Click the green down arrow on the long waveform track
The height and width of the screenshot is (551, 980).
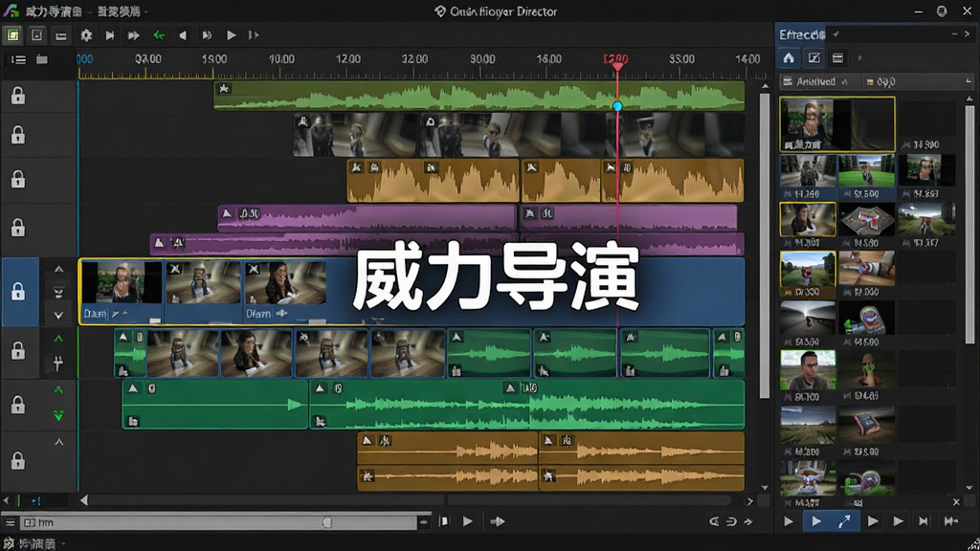tap(58, 415)
